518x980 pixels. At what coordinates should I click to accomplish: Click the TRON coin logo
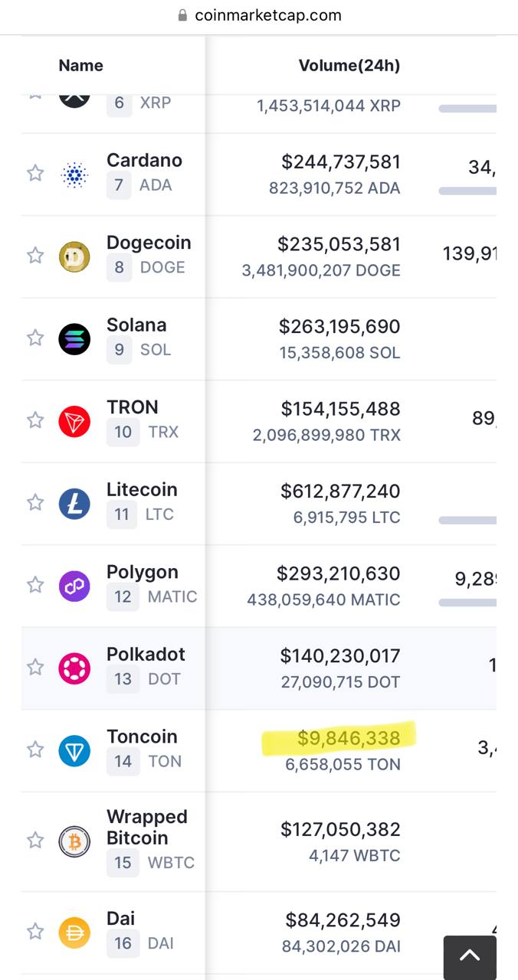74,421
